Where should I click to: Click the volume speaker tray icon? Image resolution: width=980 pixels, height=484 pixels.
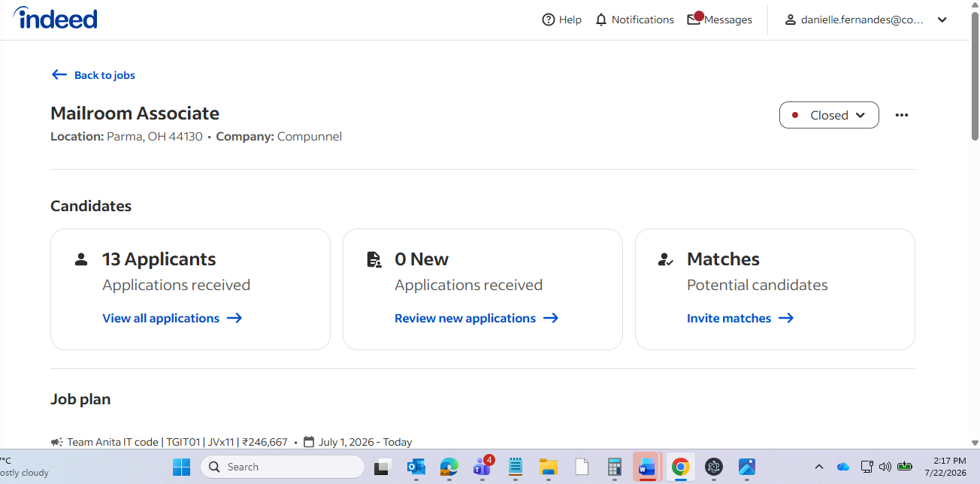885,467
